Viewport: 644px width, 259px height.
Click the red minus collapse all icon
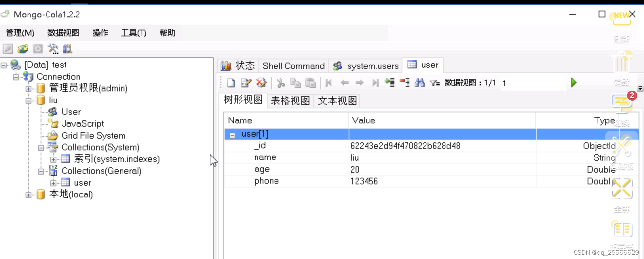pos(405,82)
